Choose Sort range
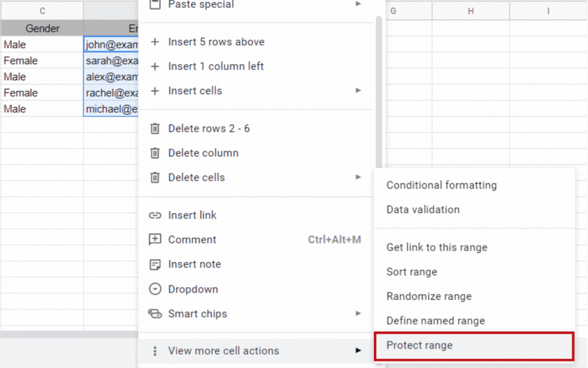This screenshot has width=588, height=368. click(412, 271)
